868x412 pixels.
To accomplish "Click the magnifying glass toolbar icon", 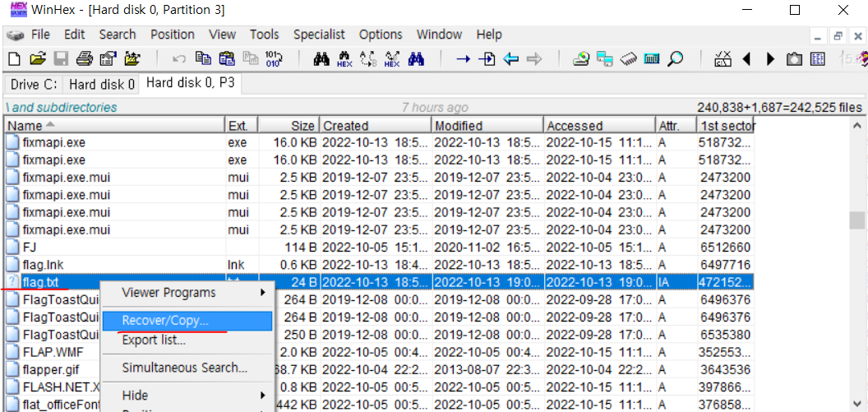I will point(675,58).
